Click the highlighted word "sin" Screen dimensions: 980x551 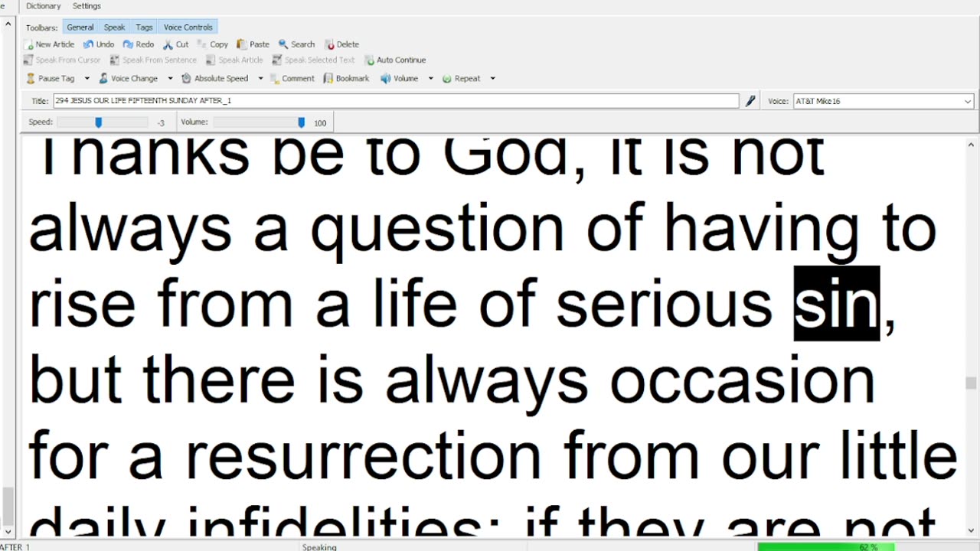(836, 304)
